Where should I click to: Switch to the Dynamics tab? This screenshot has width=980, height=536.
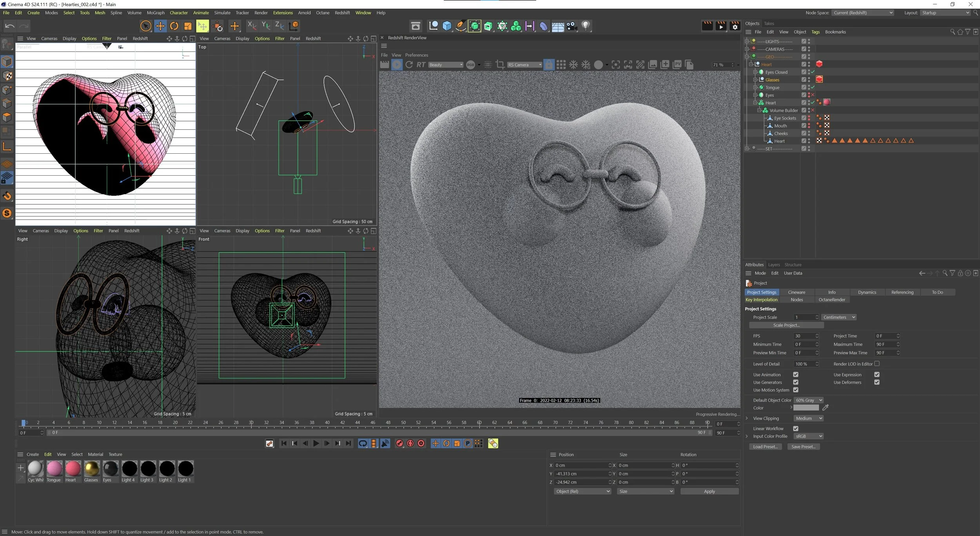pos(867,292)
